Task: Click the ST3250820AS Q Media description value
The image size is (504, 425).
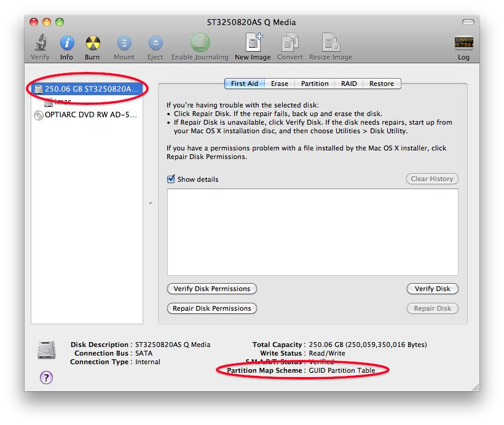Action: point(173,345)
